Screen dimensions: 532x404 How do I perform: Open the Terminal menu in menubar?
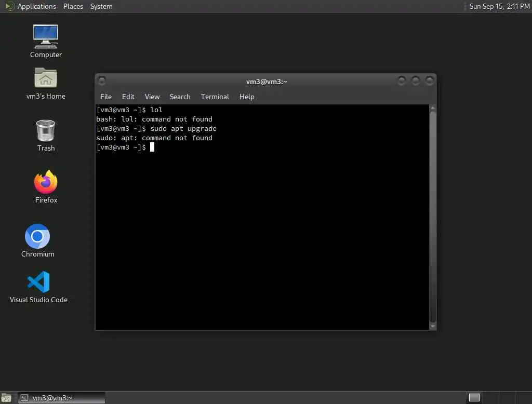(x=215, y=97)
